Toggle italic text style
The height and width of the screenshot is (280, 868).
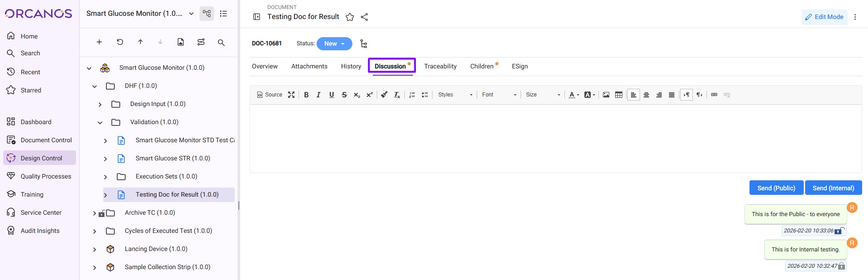coord(318,95)
